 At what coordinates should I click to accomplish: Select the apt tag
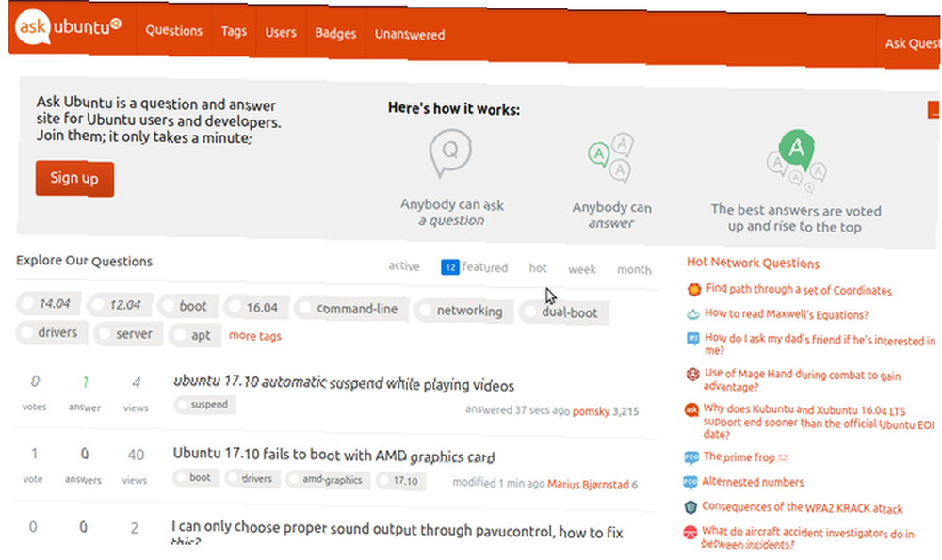coord(194,335)
